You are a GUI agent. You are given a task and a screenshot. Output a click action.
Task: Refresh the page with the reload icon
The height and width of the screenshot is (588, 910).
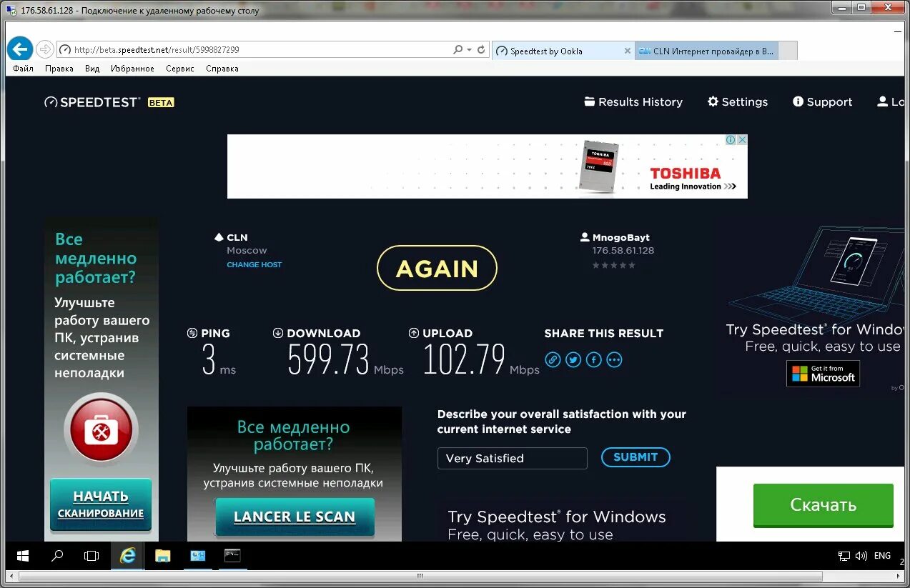pyautogui.click(x=481, y=50)
